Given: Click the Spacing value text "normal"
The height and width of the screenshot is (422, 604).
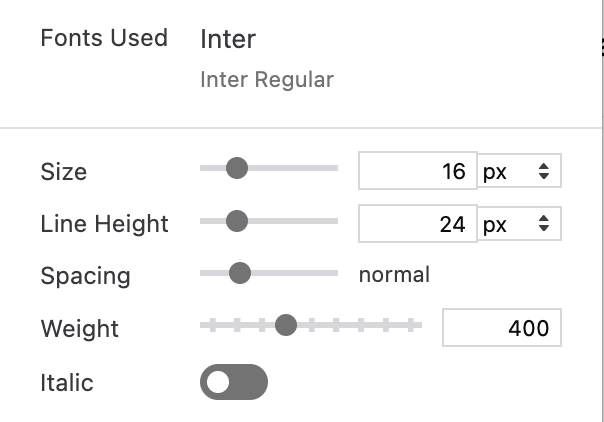Looking at the screenshot, I should pyautogui.click(x=394, y=274).
